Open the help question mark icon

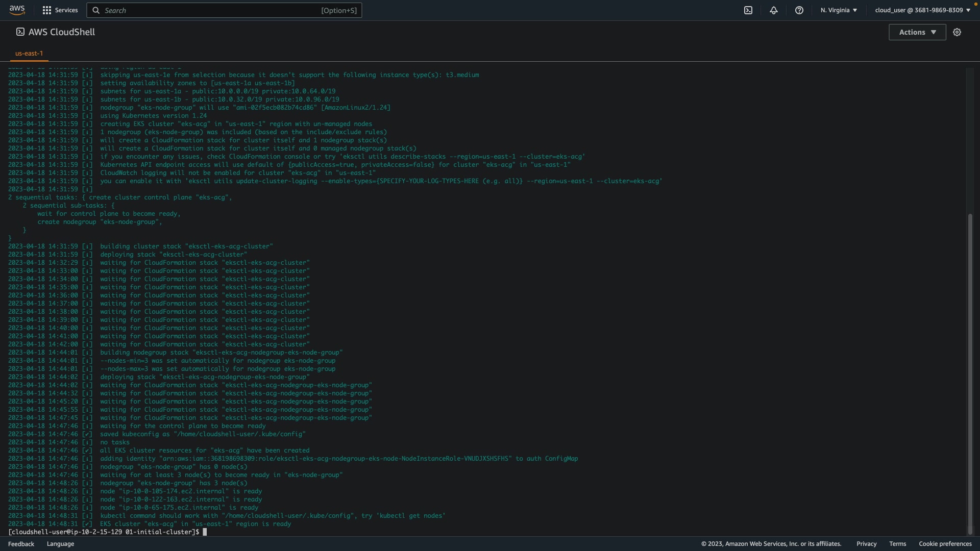coord(799,10)
